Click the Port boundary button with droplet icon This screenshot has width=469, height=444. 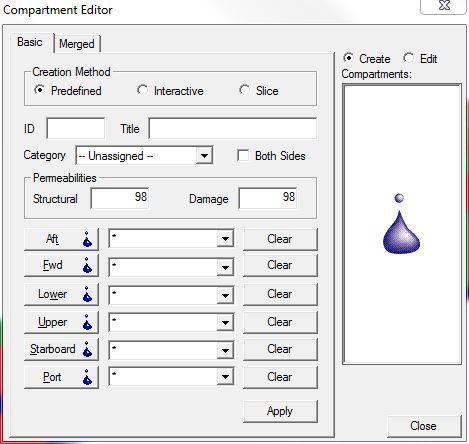pyautogui.click(x=62, y=377)
